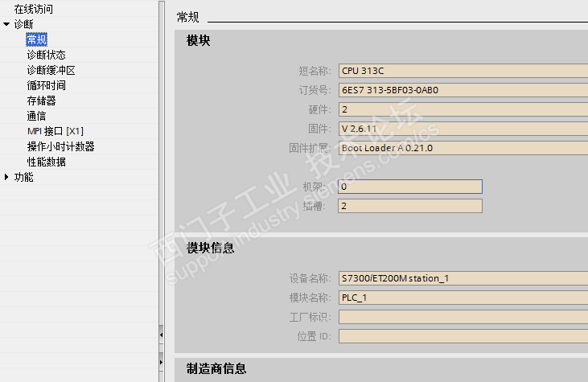Screen dimensions: 588x382
Task: Open 存储器 in the tree
Action: (41, 101)
